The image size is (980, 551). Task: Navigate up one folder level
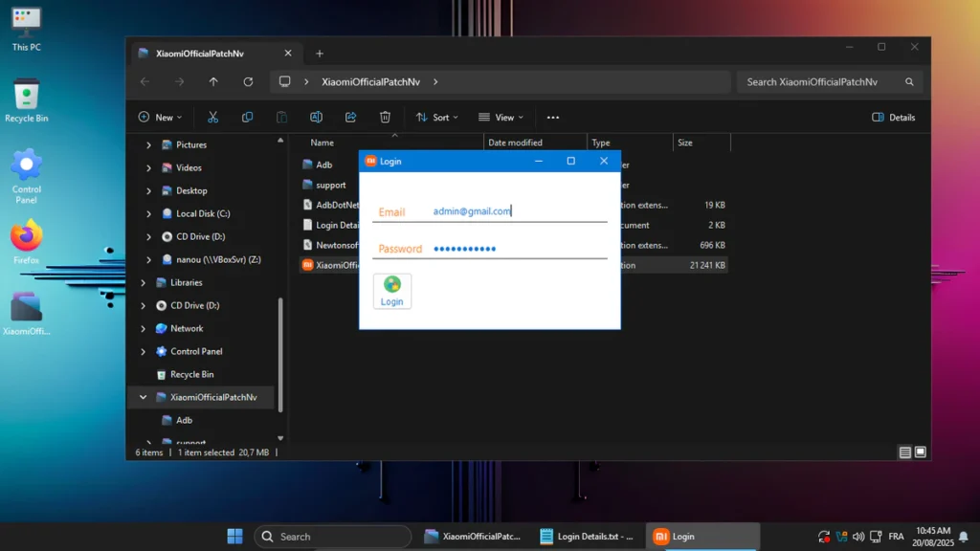(x=213, y=82)
